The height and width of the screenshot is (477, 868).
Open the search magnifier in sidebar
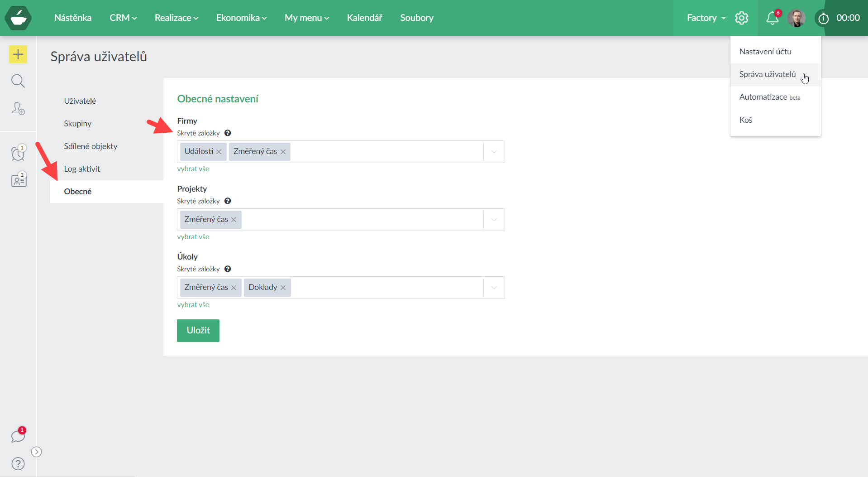18,81
